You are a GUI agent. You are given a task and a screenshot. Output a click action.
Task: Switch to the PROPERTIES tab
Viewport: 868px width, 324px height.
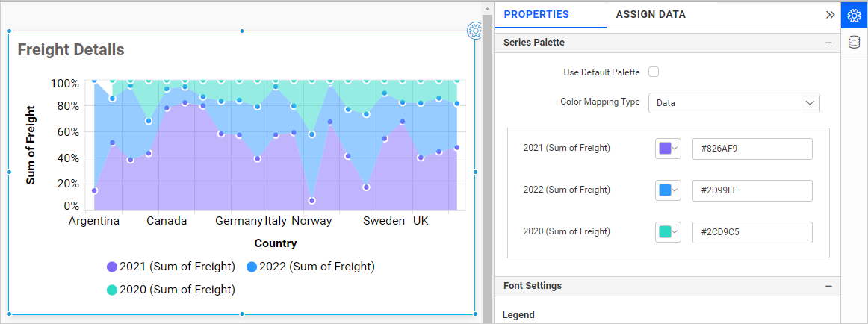pos(536,15)
